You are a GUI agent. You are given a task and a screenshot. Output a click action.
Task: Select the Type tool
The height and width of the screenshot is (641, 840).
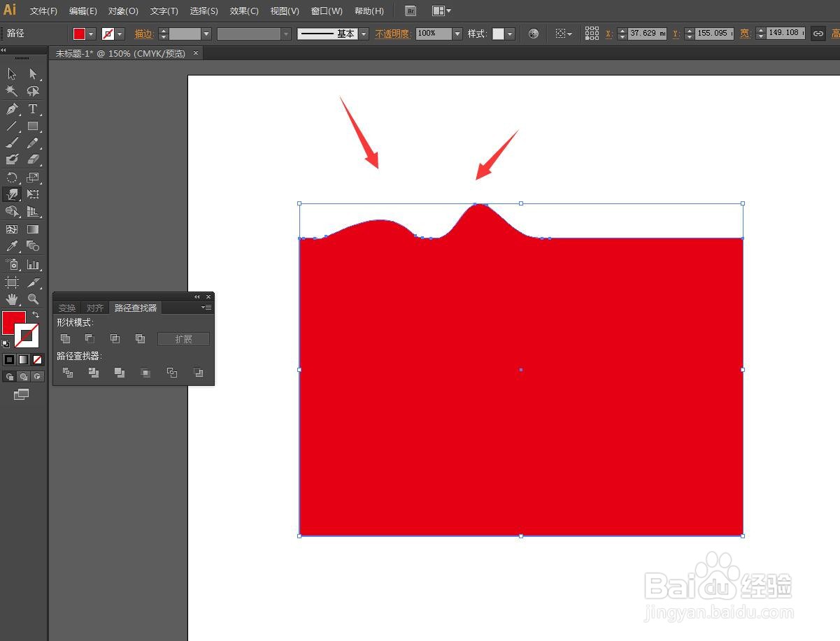pyautogui.click(x=33, y=108)
